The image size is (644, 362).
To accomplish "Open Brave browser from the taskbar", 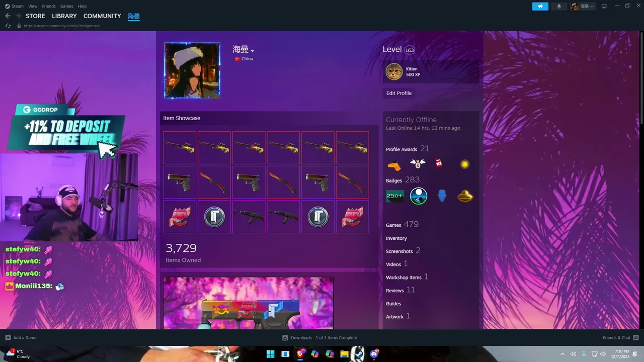I will pos(300,354).
